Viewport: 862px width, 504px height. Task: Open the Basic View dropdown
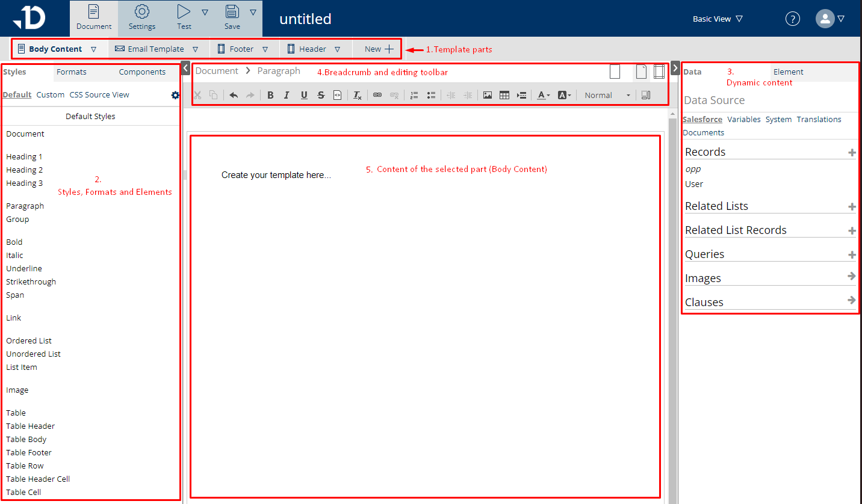coord(718,19)
